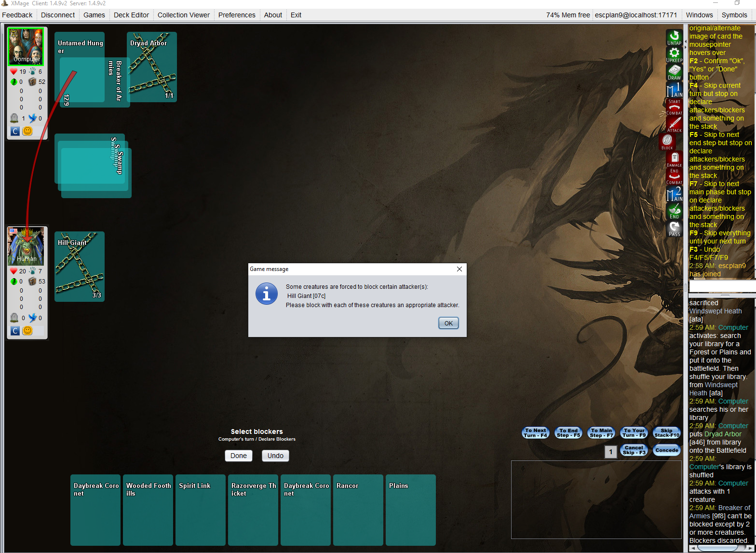Click the Draw phase icon
This screenshot has width=756, height=553.
(x=675, y=72)
